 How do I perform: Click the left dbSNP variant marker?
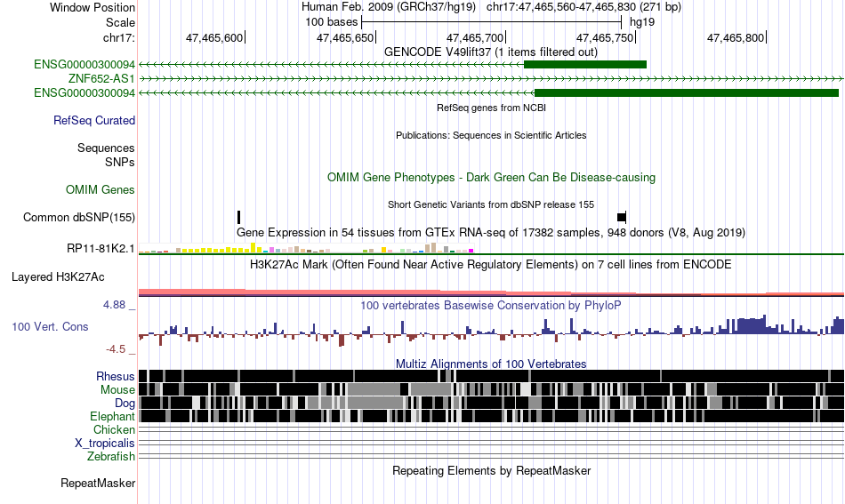pyautogui.click(x=238, y=218)
